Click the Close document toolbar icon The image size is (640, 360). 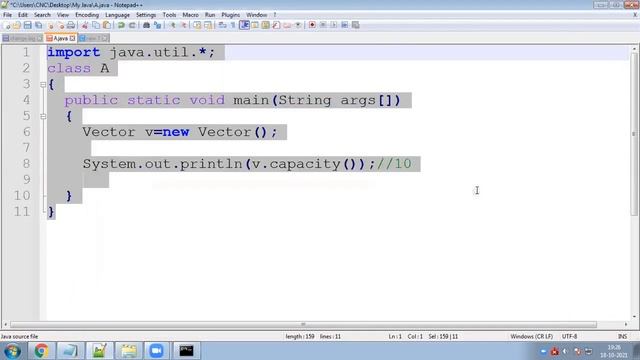tap(50, 25)
